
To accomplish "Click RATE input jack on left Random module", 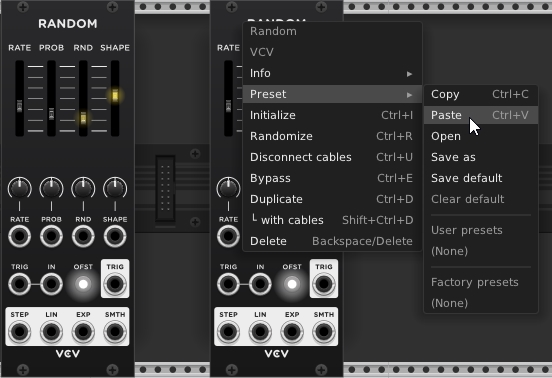I will click(x=19, y=236).
